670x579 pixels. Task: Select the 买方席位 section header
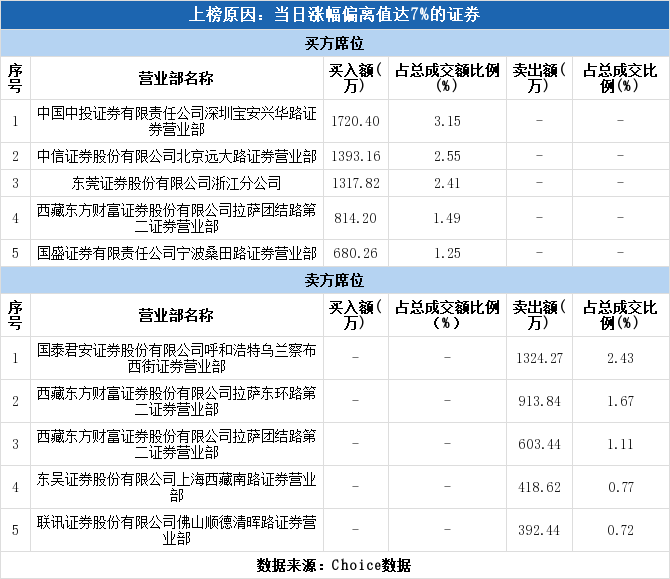click(x=334, y=44)
